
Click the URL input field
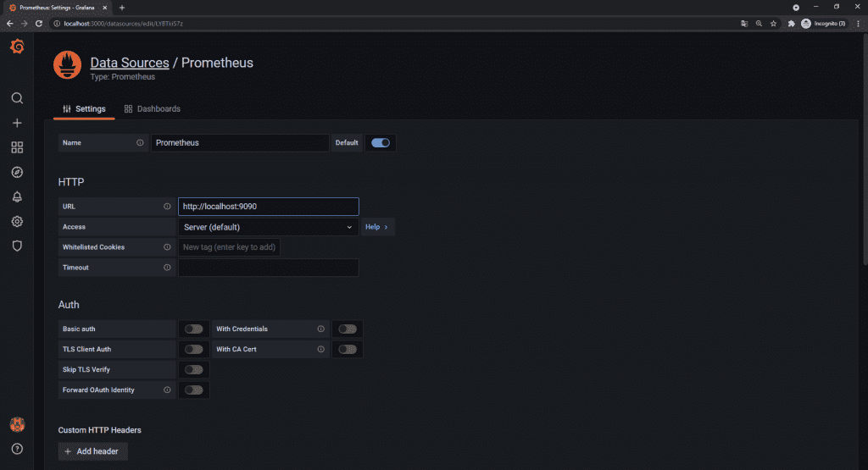pos(269,207)
